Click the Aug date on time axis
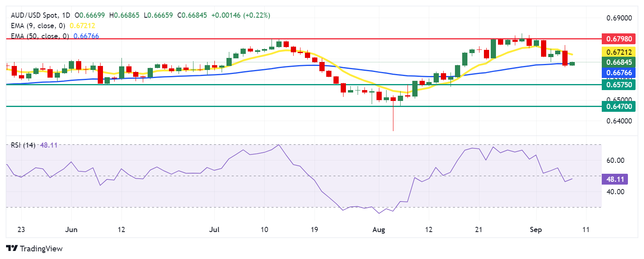Viewport: 644px width, 259px height. 379,230
